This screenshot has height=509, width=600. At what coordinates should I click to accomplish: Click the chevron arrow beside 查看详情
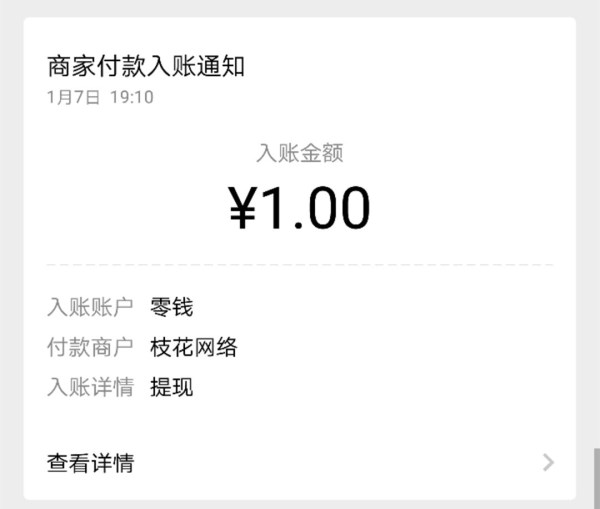(x=548, y=462)
